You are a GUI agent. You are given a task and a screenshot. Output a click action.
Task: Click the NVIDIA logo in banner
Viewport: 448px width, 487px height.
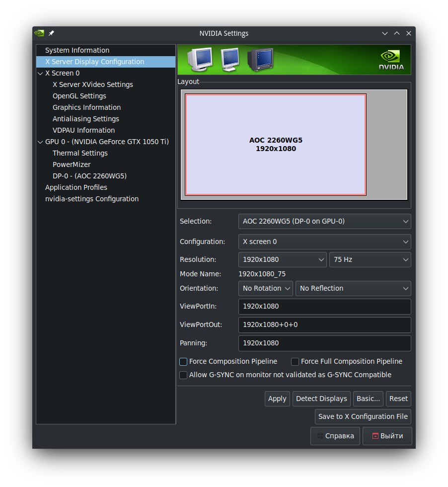tap(391, 60)
